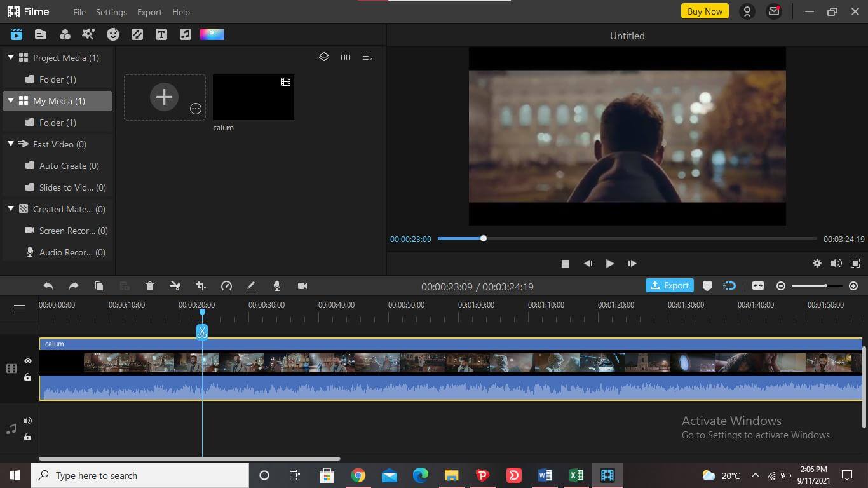Screen dimensions: 868x488
Task: Collapse the Fast Video section
Action: (x=11, y=144)
